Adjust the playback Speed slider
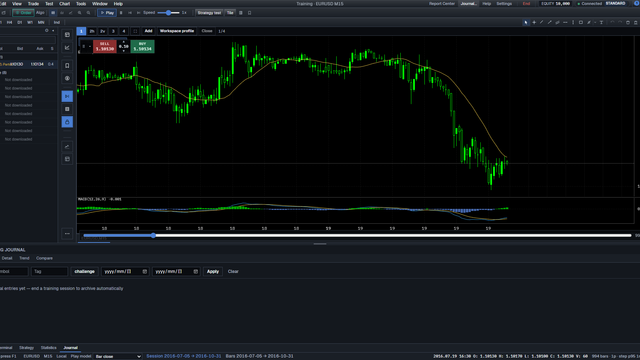 coord(168,13)
